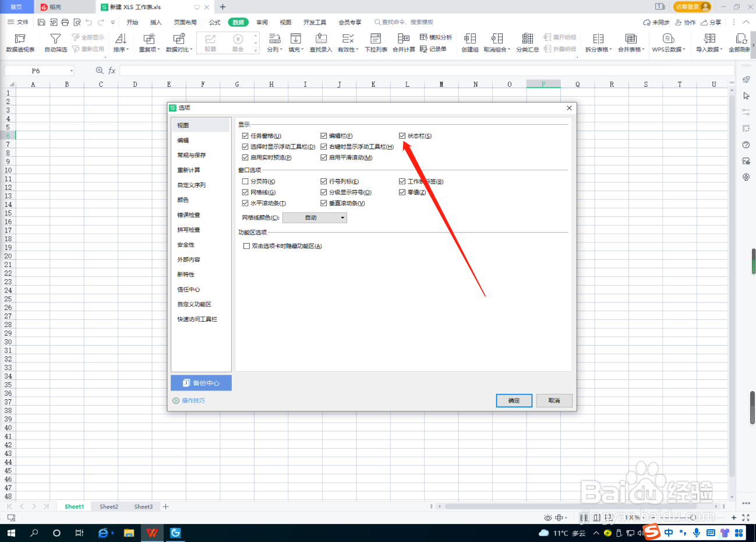Viewport: 756px width, 542px height.
Task: Expand the 排序 dropdown arrow
Action: [x=127, y=50]
